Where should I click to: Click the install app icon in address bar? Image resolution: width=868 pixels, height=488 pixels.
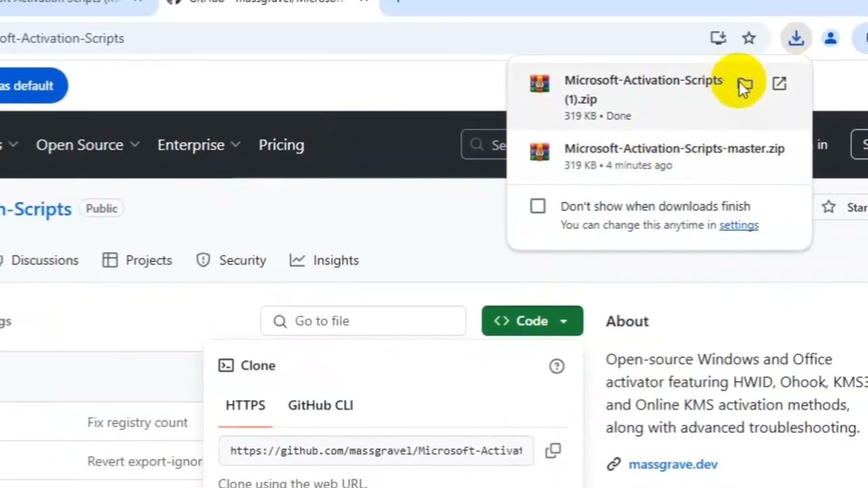point(718,38)
